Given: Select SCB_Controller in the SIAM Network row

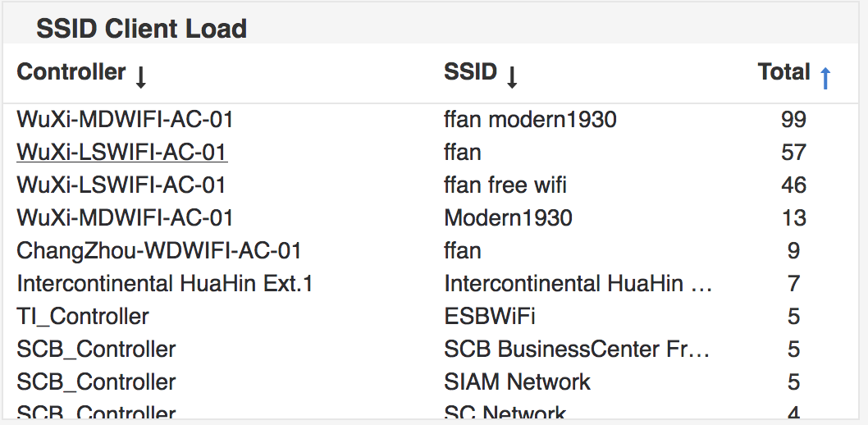Looking at the screenshot, I should point(96,382).
